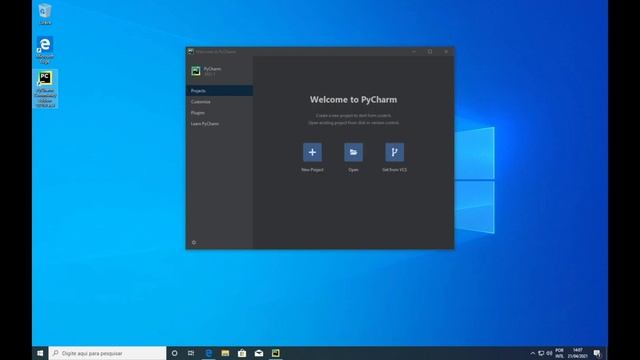Close the Welcome to PyCharm window

tap(446, 52)
